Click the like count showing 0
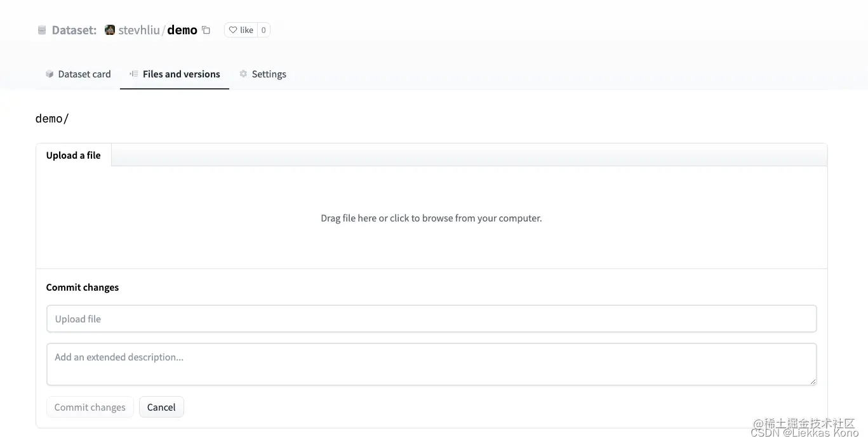The height and width of the screenshot is (443, 868). tap(264, 30)
